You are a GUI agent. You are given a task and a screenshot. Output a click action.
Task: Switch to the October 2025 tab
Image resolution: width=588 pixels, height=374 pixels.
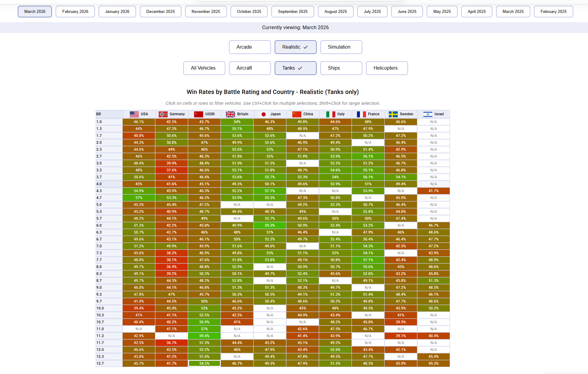(249, 12)
